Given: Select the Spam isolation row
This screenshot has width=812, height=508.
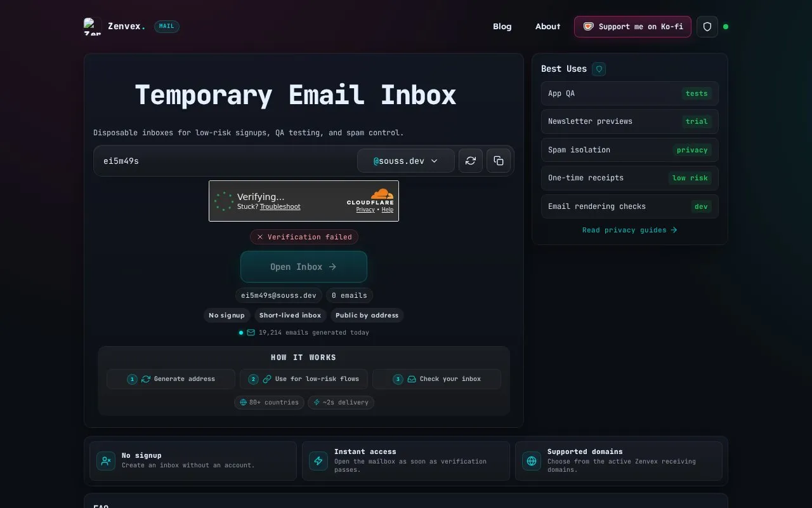Looking at the screenshot, I should (630, 150).
